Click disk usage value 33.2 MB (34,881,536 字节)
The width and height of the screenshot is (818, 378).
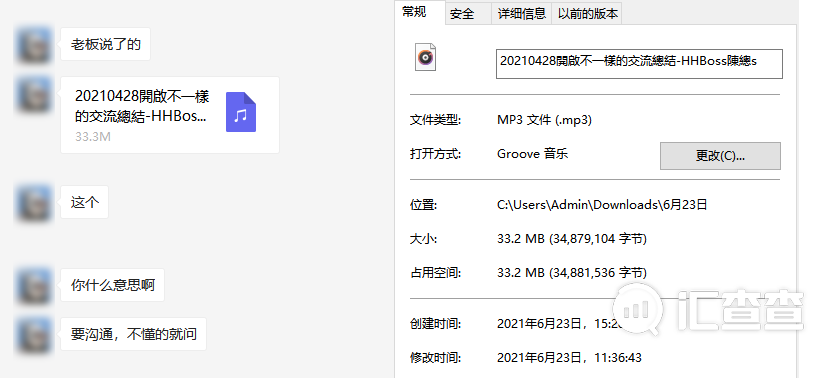(x=572, y=273)
